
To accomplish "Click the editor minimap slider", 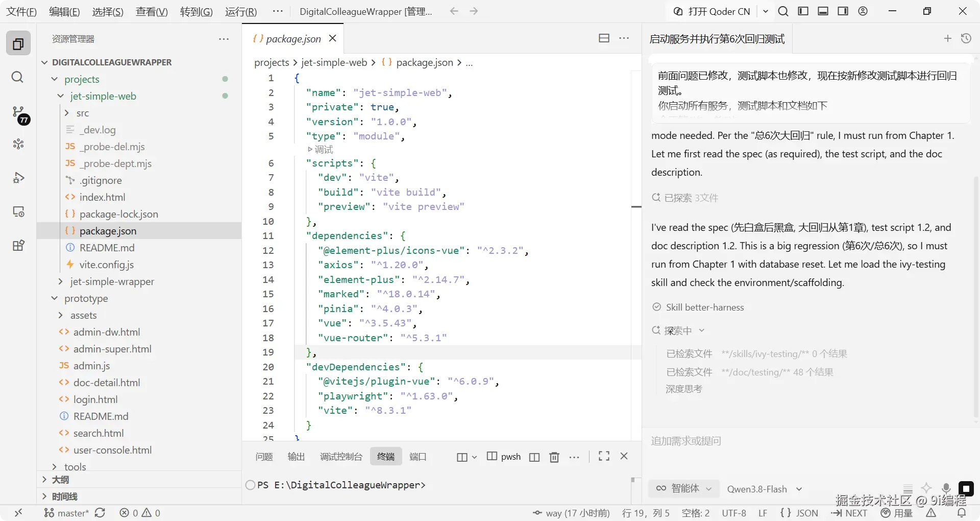I will coord(636,207).
